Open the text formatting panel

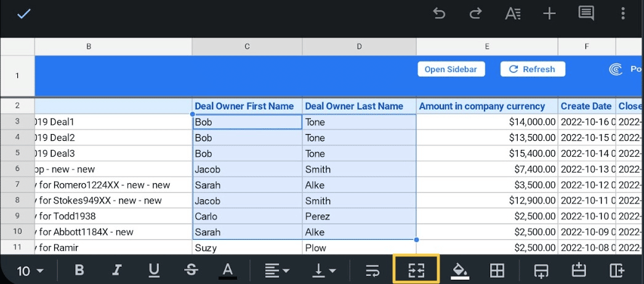(512, 14)
